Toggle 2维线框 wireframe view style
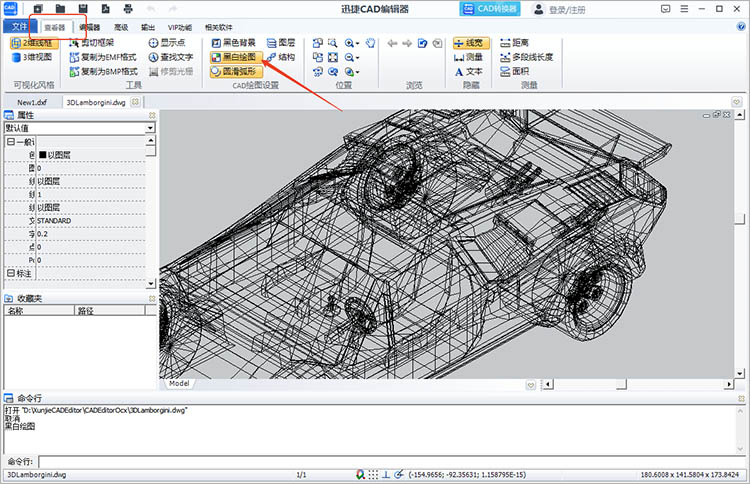The height and width of the screenshot is (484, 750). pyautogui.click(x=34, y=43)
